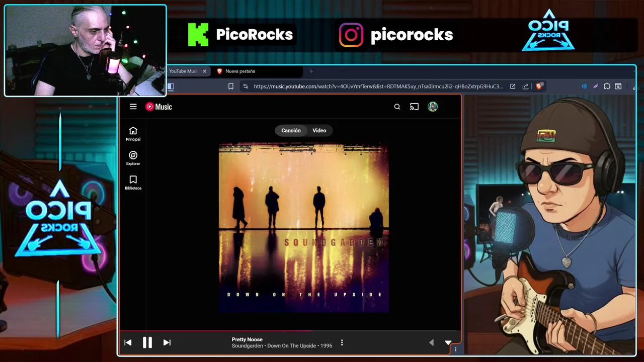Open a new browser tab

click(x=311, y=71)
